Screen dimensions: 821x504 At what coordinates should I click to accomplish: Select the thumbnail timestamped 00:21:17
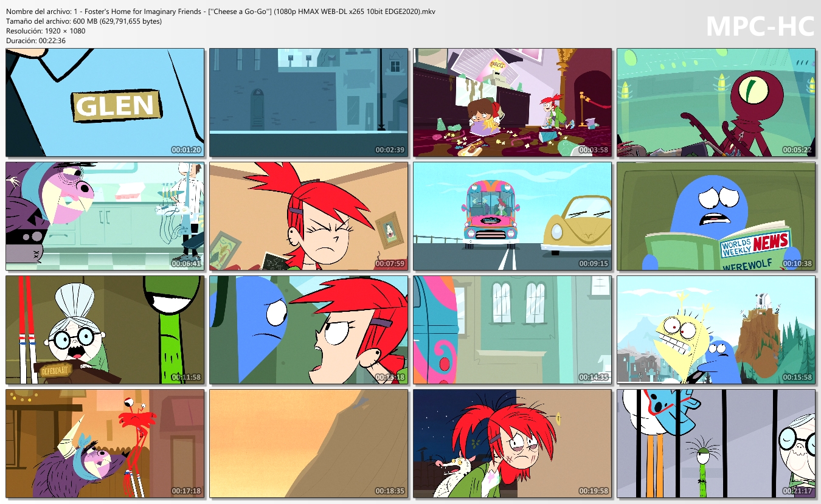pos(716,444)
